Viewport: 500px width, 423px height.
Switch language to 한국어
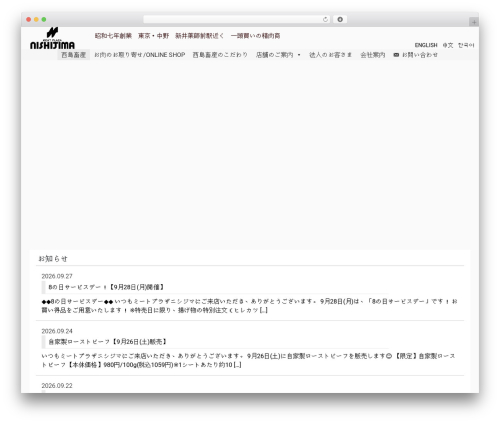[466, 45]
